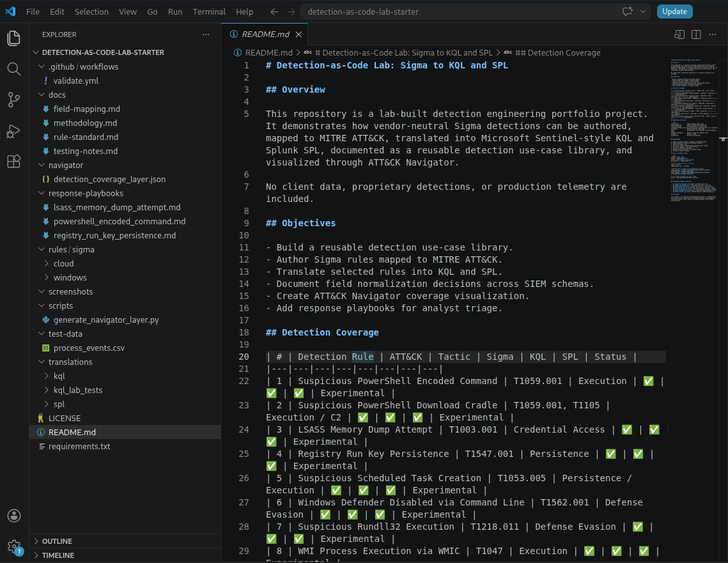Click the Update button
This screenshot has height=563, width=728.
coord(674,12)
